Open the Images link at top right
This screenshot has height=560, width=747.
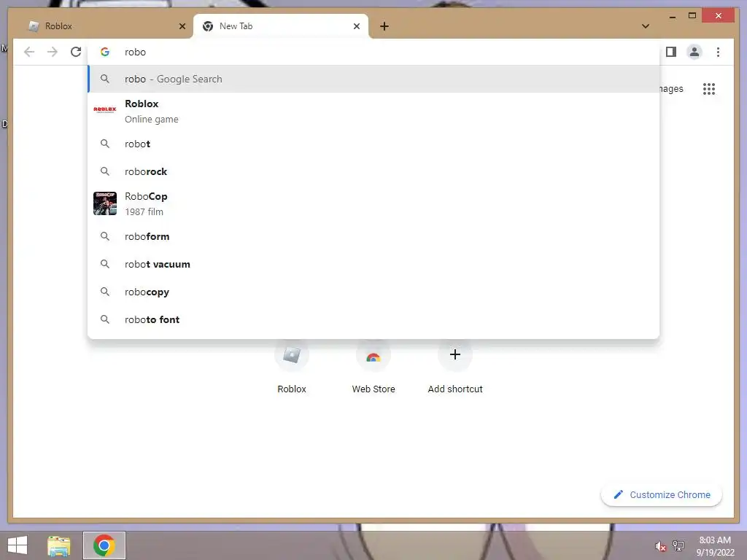(x=671, y=89)
